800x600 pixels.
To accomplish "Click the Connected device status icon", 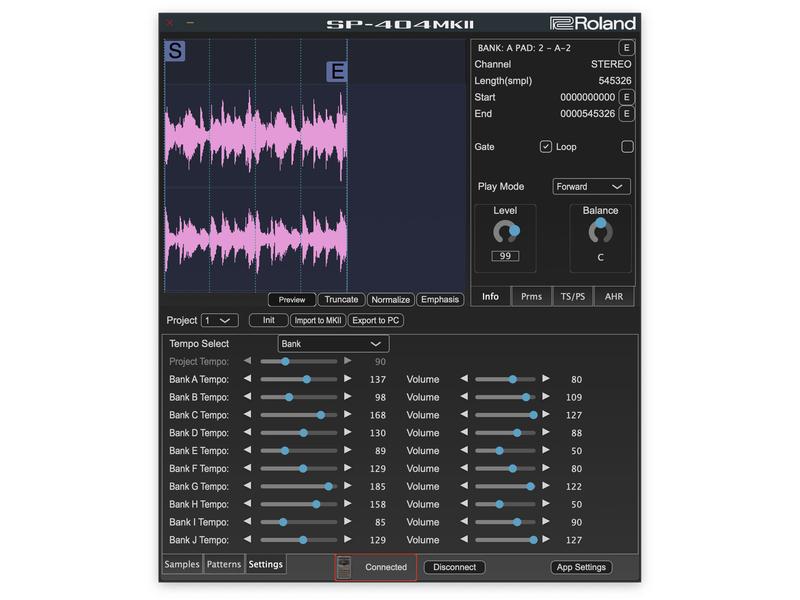I will 344,567.
